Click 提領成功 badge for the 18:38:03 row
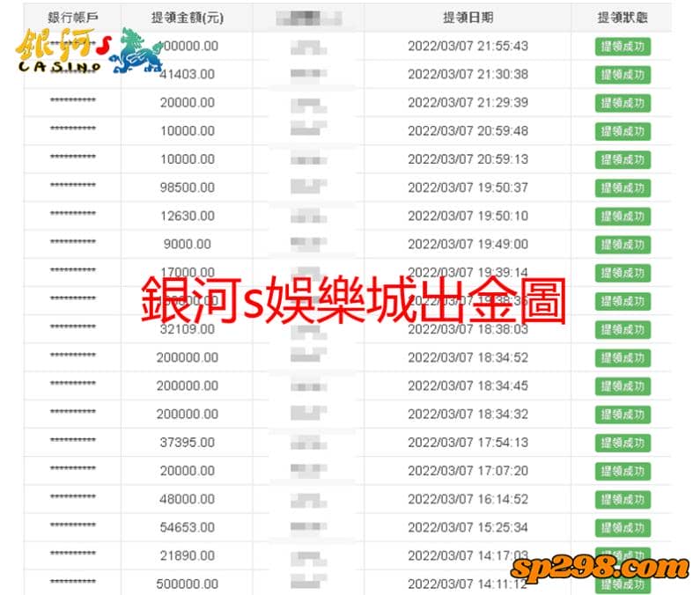Screen dimensions: 700x595 (623, 330)
